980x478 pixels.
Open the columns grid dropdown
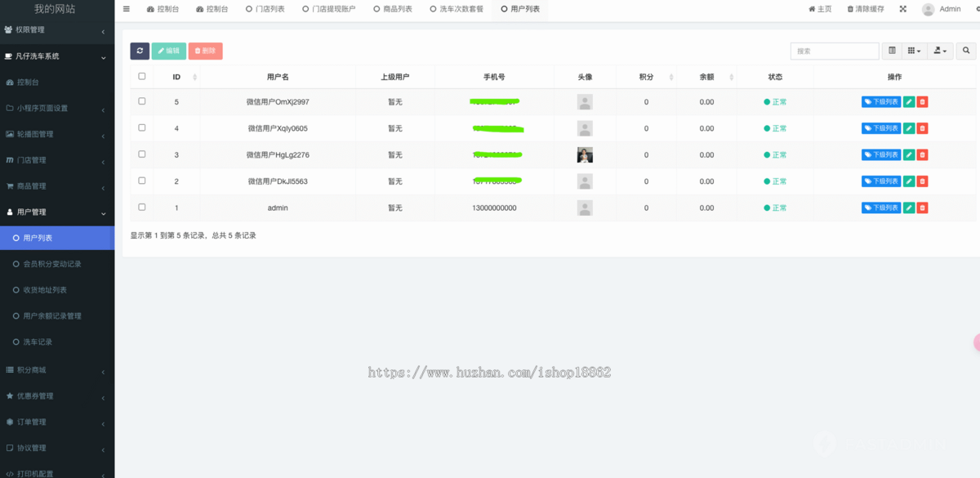pyautogui.click(x=915, y=51)
